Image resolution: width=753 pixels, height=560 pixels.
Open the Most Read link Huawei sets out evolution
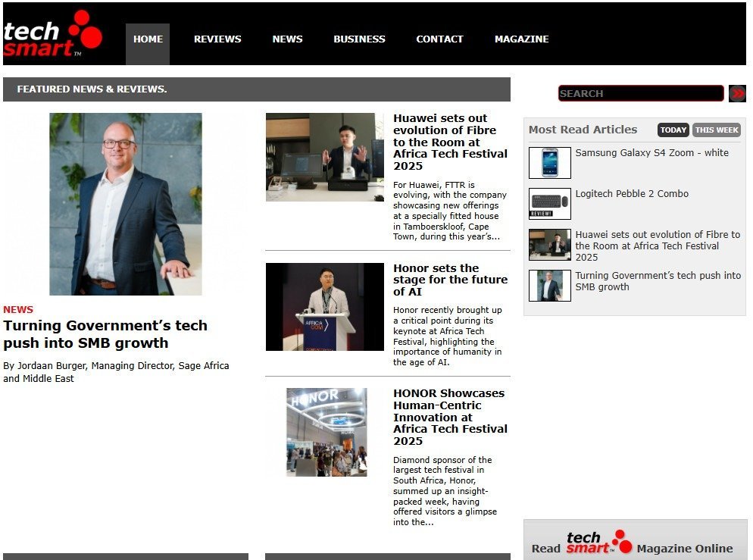[x=658, y=246]
